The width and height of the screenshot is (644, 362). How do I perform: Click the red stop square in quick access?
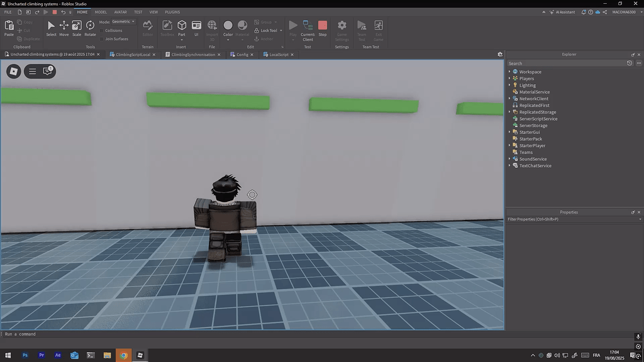[55, 12]
